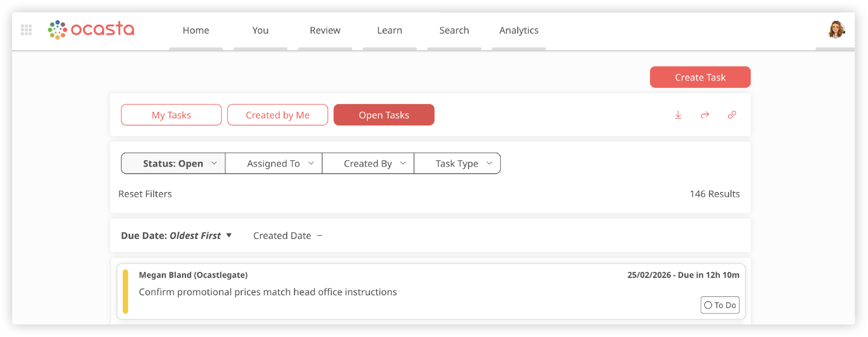The width and height of the screenshot is (868, 337).
Task: Download the task list
Action: point(678,115)
